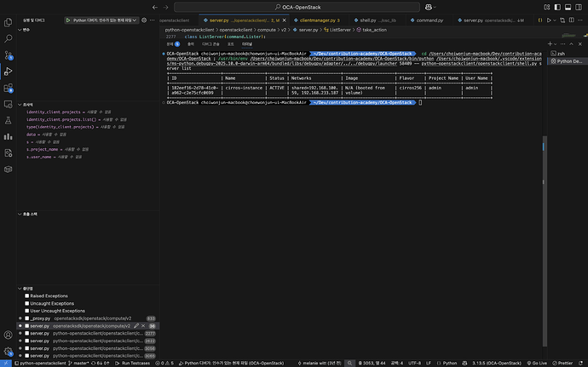Open the Remote Explorer view
The width and height of the screenshot is (588, 367).
point(8,104)
